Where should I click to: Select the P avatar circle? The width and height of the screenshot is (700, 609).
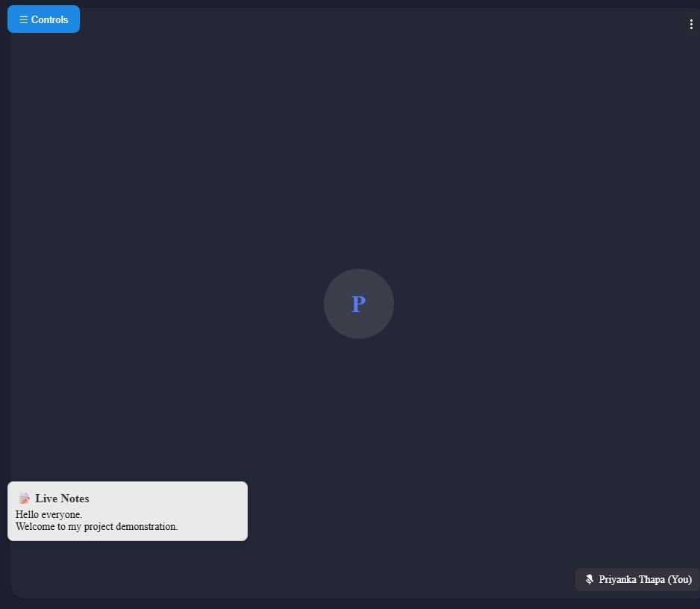click(358, 304)
